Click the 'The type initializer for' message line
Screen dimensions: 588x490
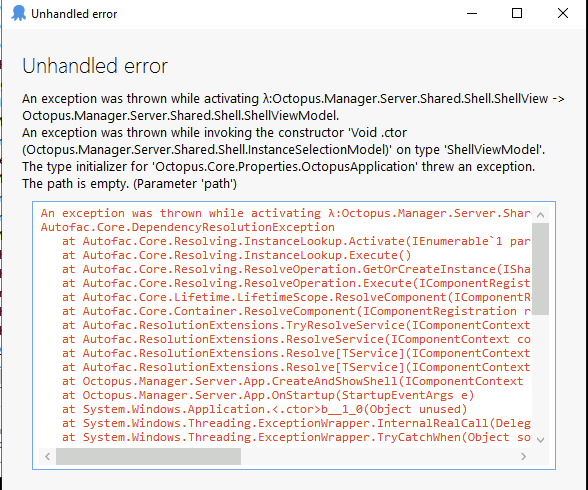pyautogui.click(x=278, y=166)
